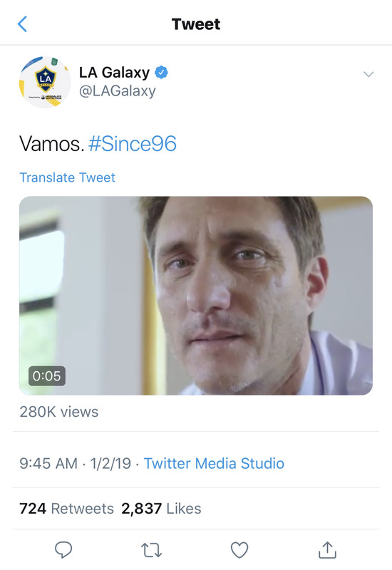The height and width of the screenshot is (570, 392).
Task: Tap the 9:45 AM timestamp
Action: pyautogui.click(x=48, y=464)
